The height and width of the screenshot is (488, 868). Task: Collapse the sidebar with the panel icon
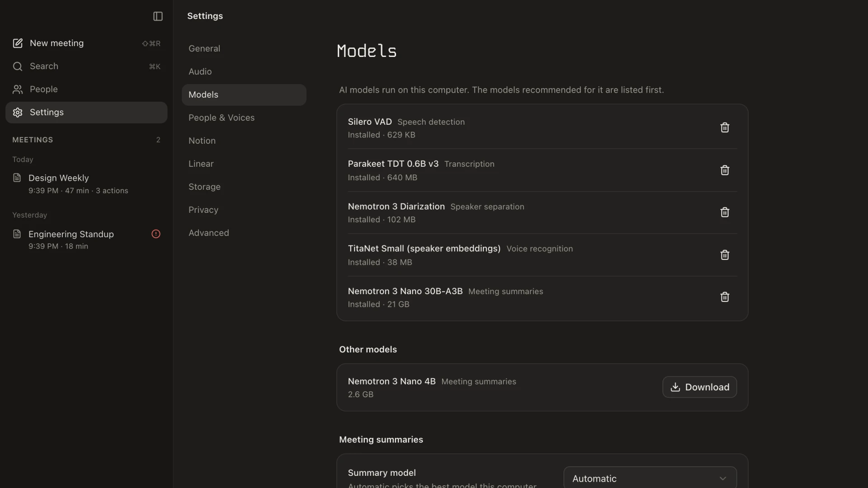pyautogui.click(x=158, y=16)
